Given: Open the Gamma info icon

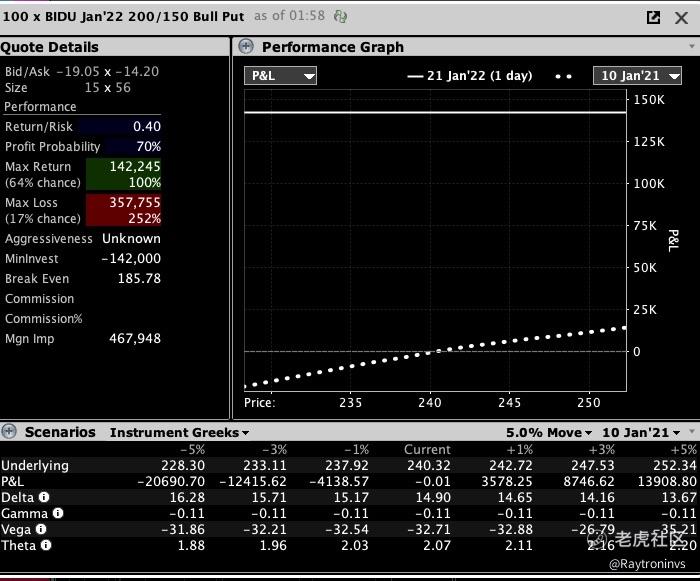Looking at the screenshot, I should click(58, 513).
